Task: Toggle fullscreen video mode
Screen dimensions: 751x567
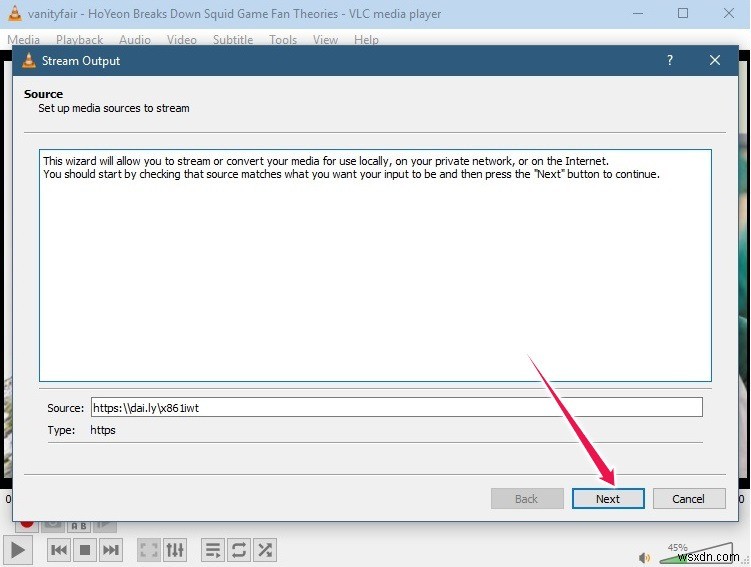Action: pos(148,550)
